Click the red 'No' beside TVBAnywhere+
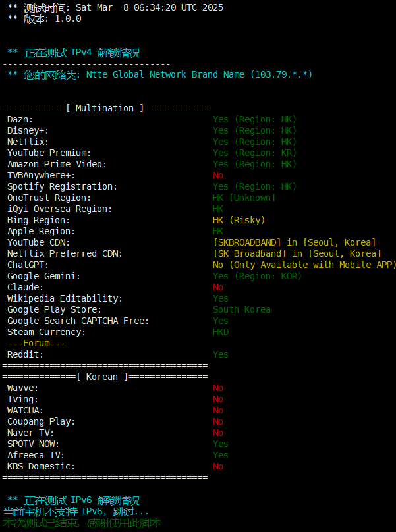This screenshot has width=396, height=532. click(x=218, y=175)
